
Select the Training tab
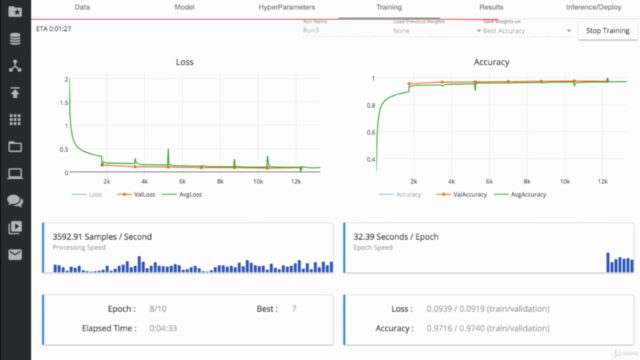click(x=389, y=7)
